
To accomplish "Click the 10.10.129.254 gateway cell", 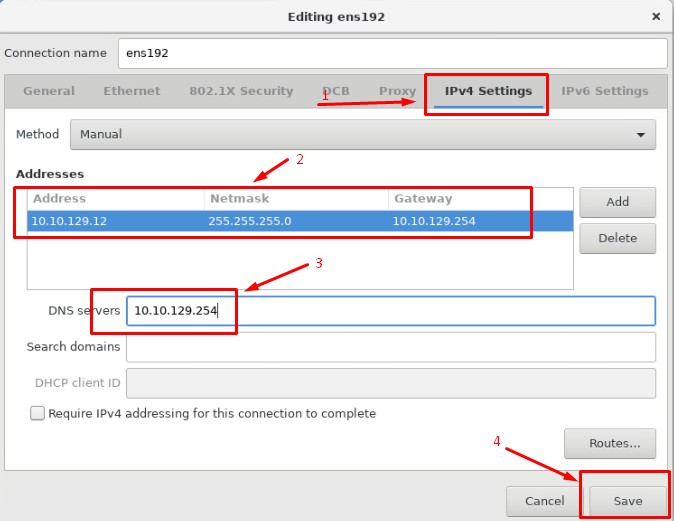I will [480, 221].
